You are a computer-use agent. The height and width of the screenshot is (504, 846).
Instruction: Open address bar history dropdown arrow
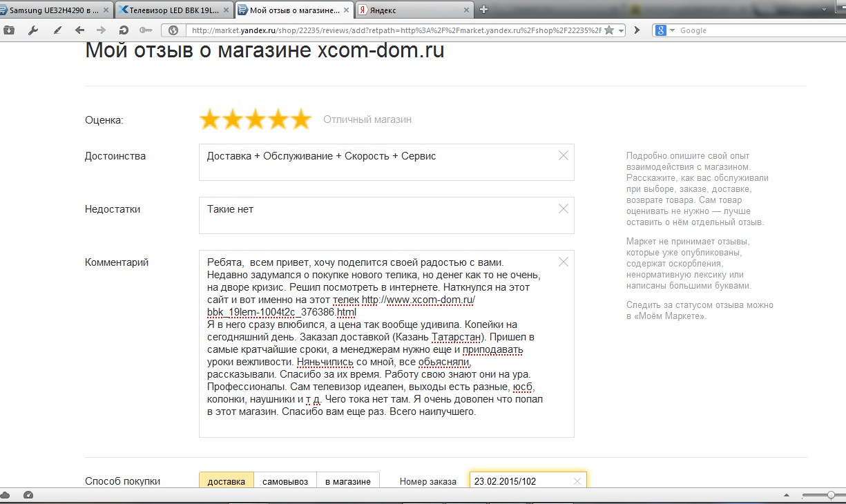pos(621,30)
